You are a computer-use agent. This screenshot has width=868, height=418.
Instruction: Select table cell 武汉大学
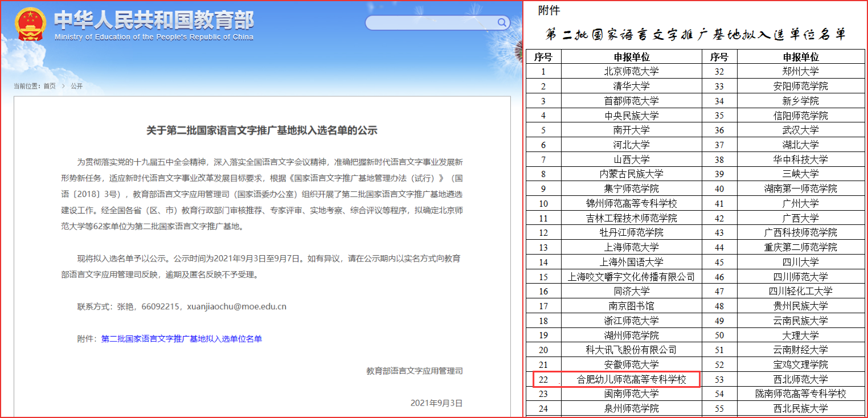[801, 130]
